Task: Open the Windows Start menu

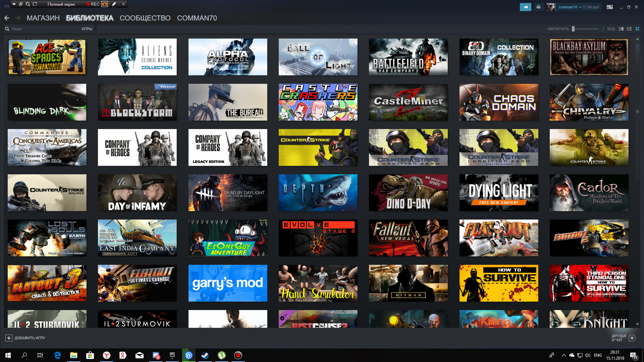Action: pos(8,355)
